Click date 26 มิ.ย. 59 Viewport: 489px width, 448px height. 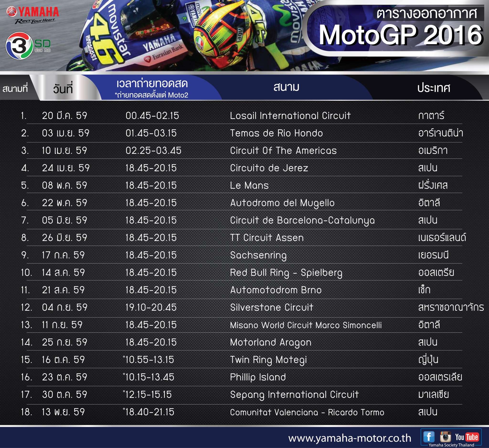tap(64, 238)
